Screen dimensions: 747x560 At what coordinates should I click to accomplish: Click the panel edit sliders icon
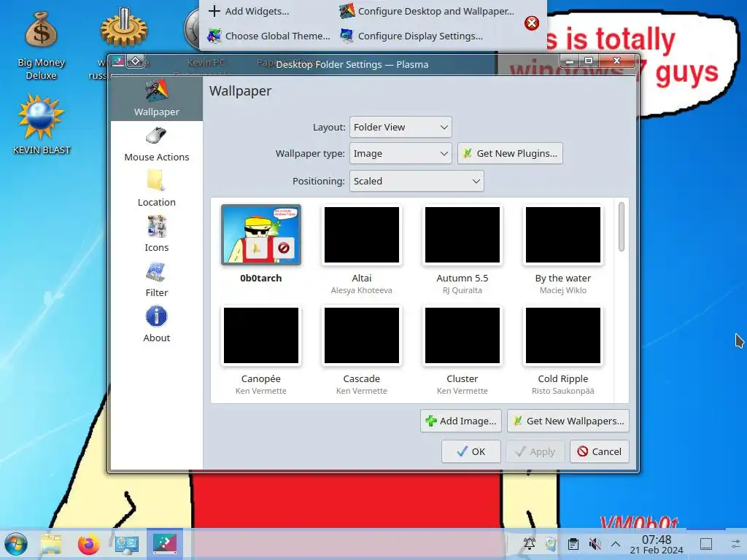[736, 544]
